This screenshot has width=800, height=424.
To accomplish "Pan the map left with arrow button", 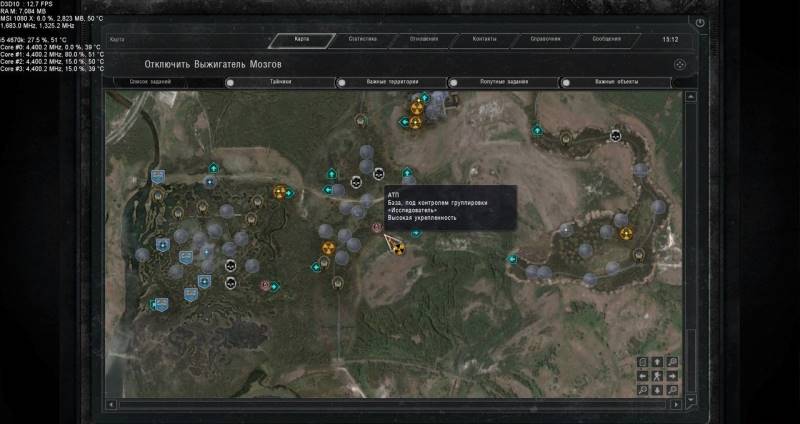I will pyautogui.click(x=643, y=377).
